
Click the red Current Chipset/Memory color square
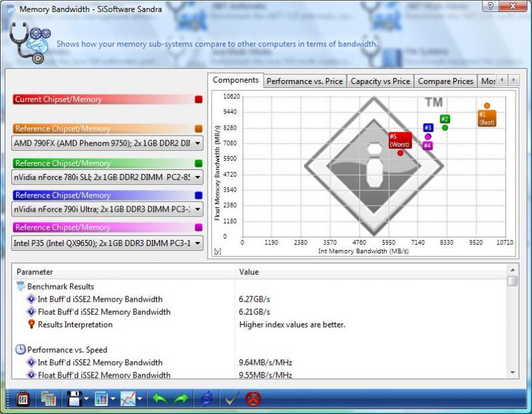pos(199,100)
